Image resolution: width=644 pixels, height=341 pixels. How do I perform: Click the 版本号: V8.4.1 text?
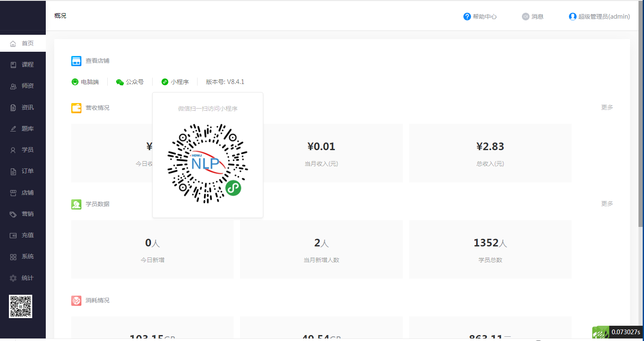(225, 82)
